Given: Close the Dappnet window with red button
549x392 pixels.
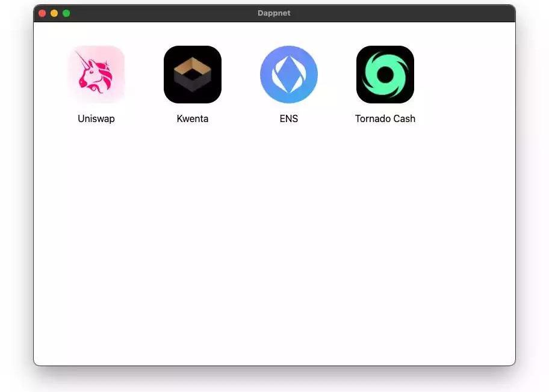Looking at the screenshot, I should pyautogui.click(x=42, y=13).
